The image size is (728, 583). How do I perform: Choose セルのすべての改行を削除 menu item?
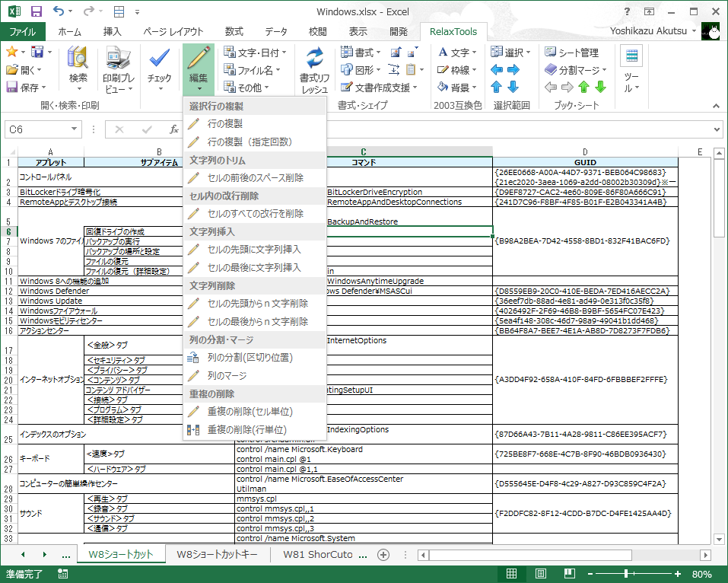[254, 214]
